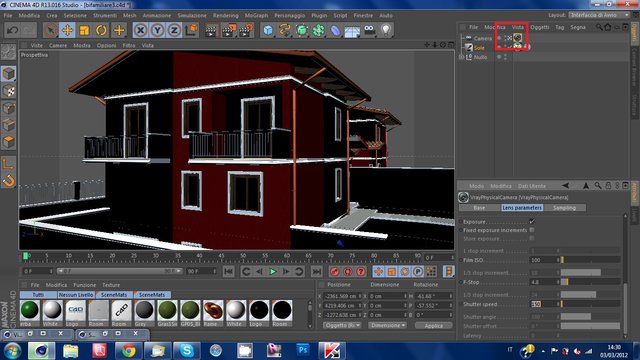Add a Light object from toolbar
The height and width of the screenshot is (360, 640).
click(x=386, y=30)
